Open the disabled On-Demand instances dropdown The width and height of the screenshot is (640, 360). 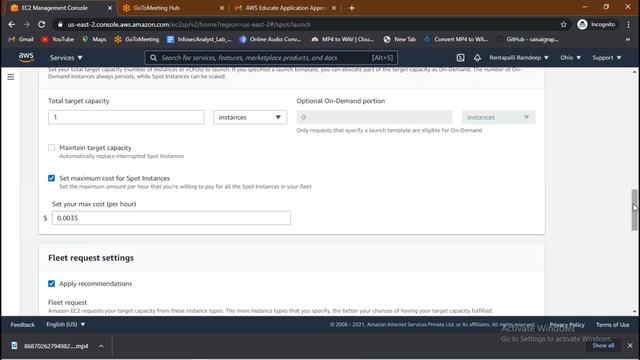pyautogui.click(x=498, y=117)
